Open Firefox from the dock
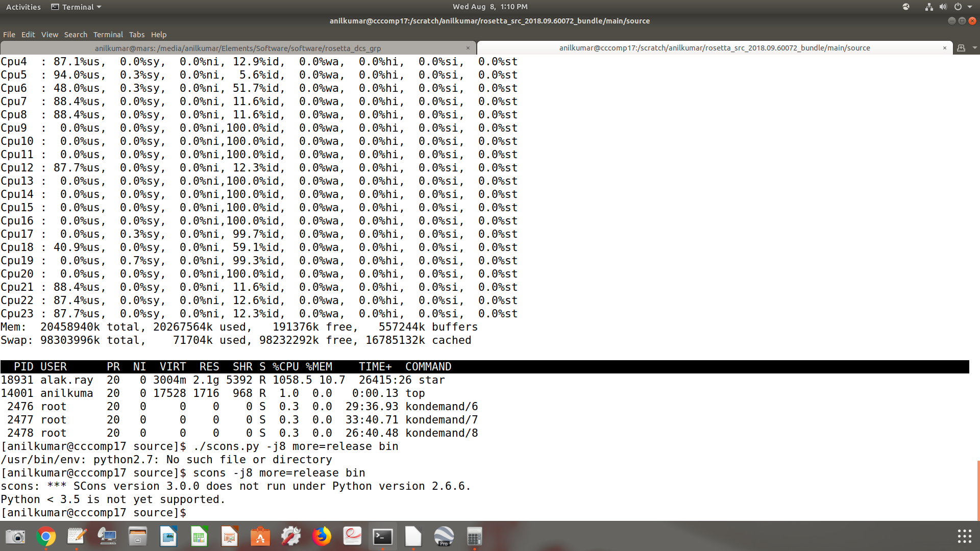The image size is (980, 551). coord(322,536)
